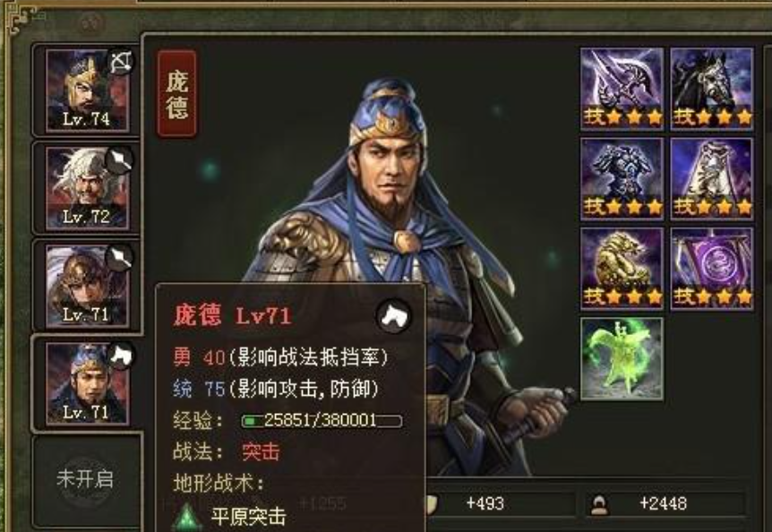The width and height of the screenshot is (772, 532).
Task: Choose the Lv.71 bronze-helmet general portrait
Action: pyautogui.click(x=87, y=286)
